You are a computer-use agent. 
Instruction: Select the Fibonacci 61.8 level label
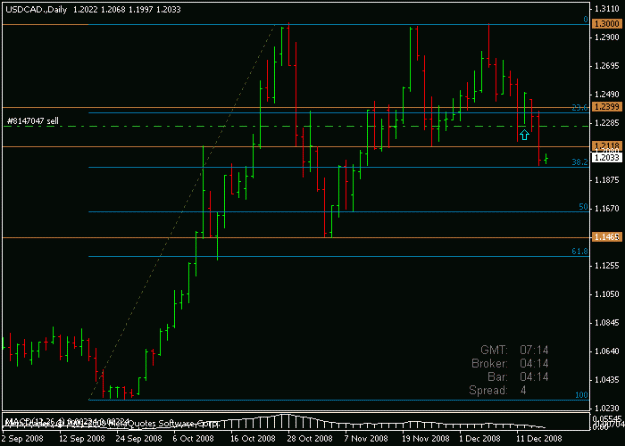coord(580,251)
